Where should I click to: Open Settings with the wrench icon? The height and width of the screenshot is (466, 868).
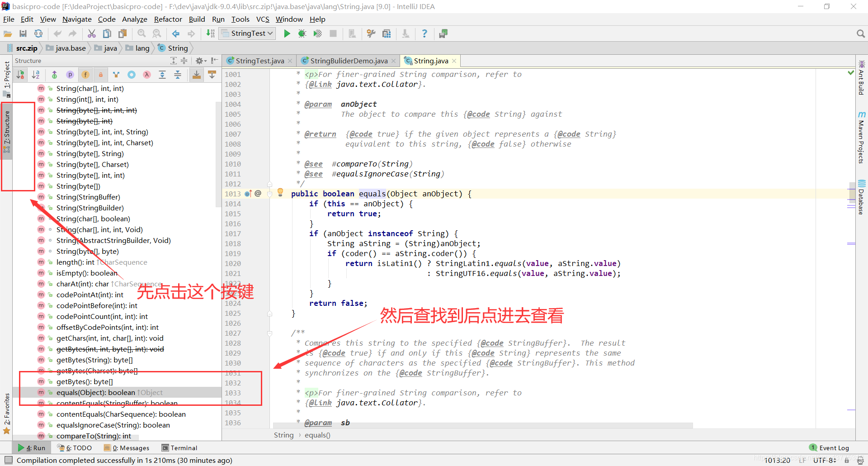(x=371, y=33)
